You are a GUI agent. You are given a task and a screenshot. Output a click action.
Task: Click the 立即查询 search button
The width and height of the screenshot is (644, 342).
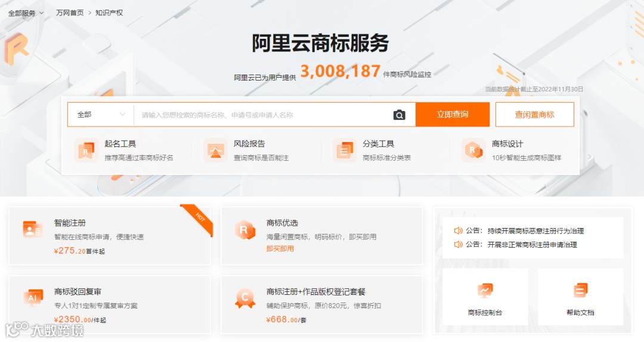(x=453, y=114)
